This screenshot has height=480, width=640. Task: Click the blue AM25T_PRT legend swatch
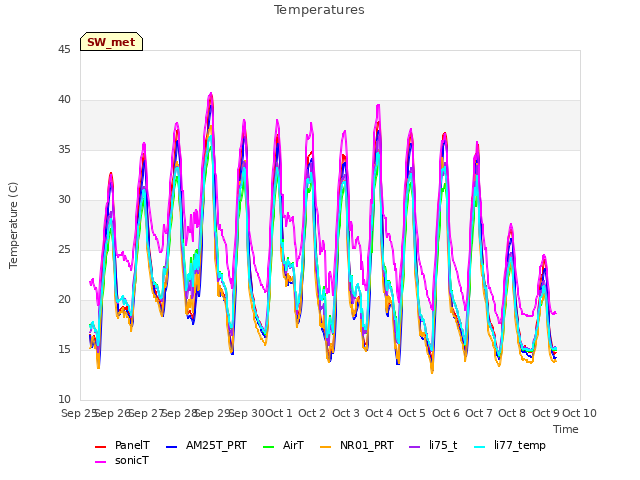tap(172, 447)
